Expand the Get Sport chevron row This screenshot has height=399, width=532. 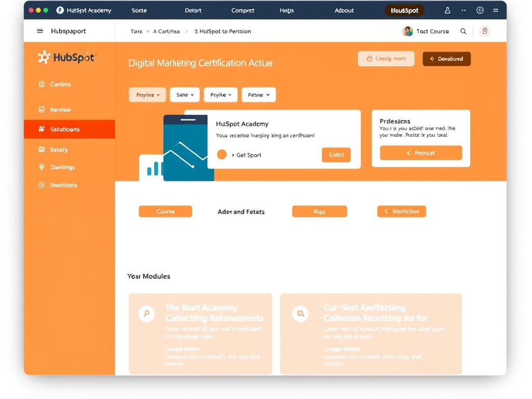point(246,155)
